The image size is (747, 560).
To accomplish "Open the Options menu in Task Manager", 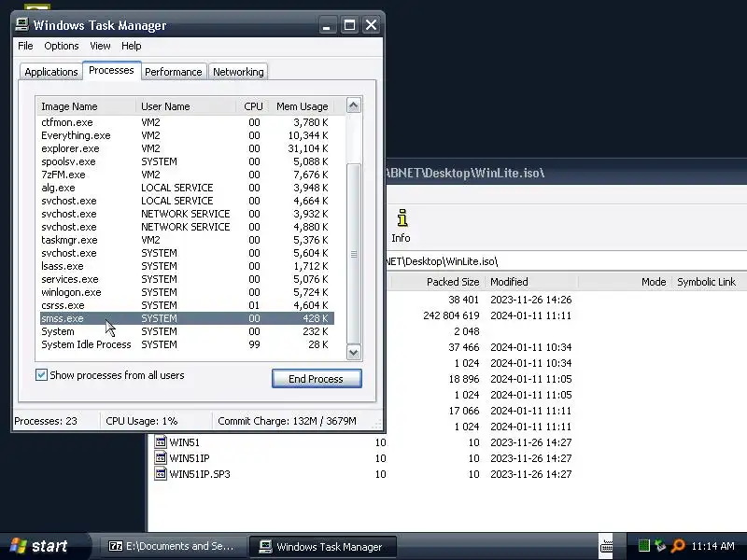I will pyautogui.click(x=61, y=46).
